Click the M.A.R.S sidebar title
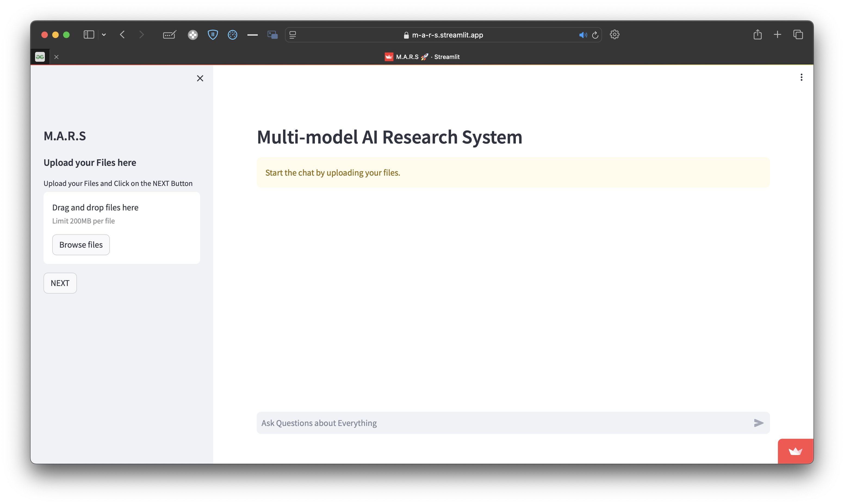Viewport: 844px width, 504px height. pyautogui.click(x=65, y=136)
